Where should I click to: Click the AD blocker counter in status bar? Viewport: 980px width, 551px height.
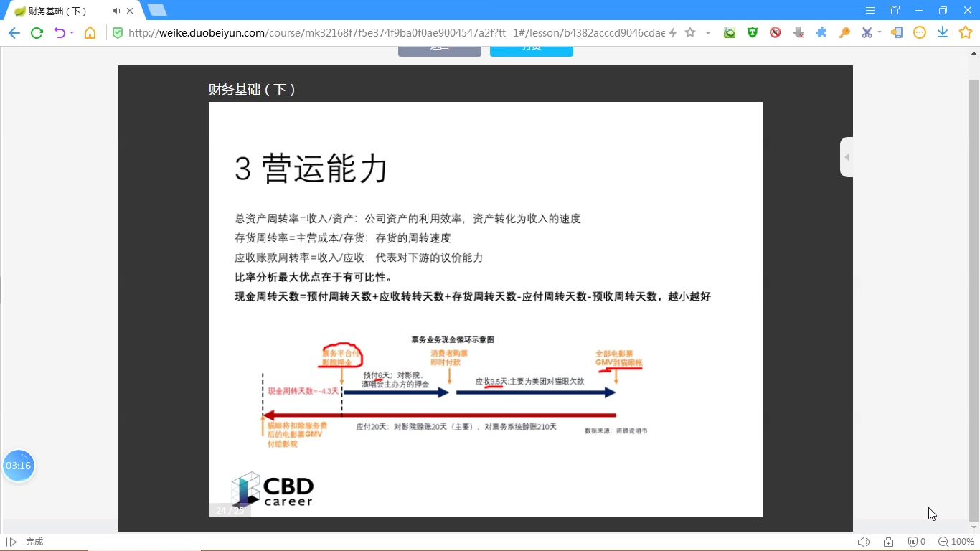pos(917,542)
